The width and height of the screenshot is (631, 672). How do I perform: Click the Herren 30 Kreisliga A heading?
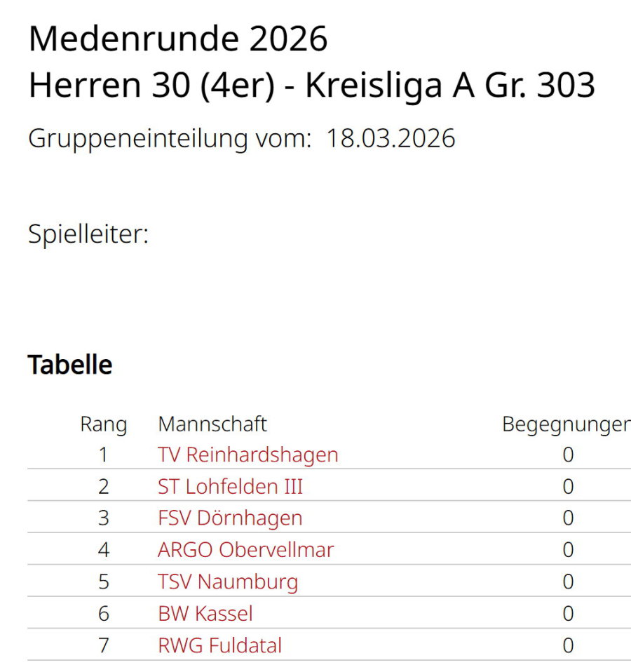(x=312, y=85)
